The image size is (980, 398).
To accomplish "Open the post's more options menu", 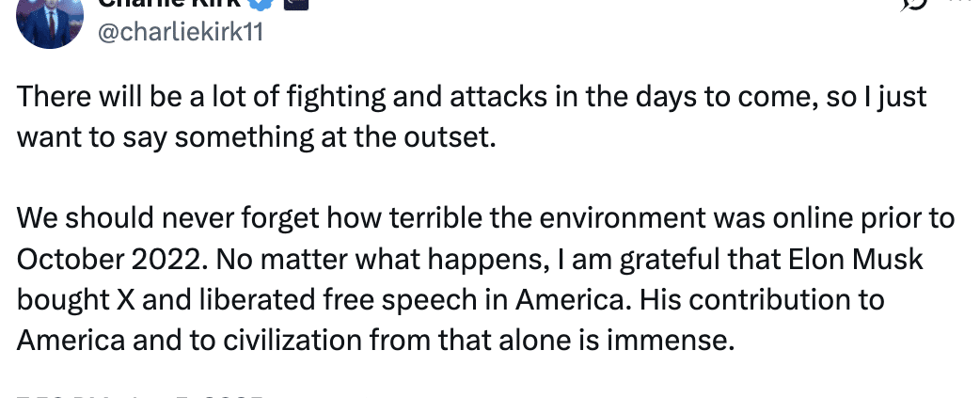I will coord(962,2).
